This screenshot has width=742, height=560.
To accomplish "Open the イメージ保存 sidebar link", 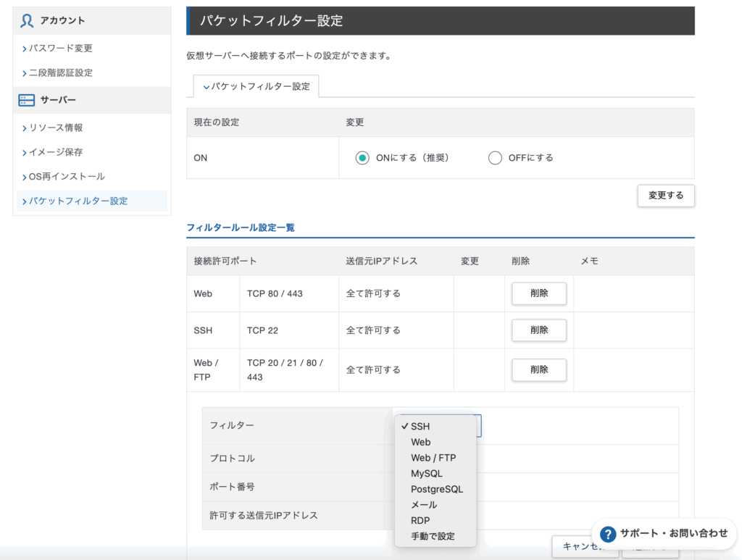I will [56, 152].
